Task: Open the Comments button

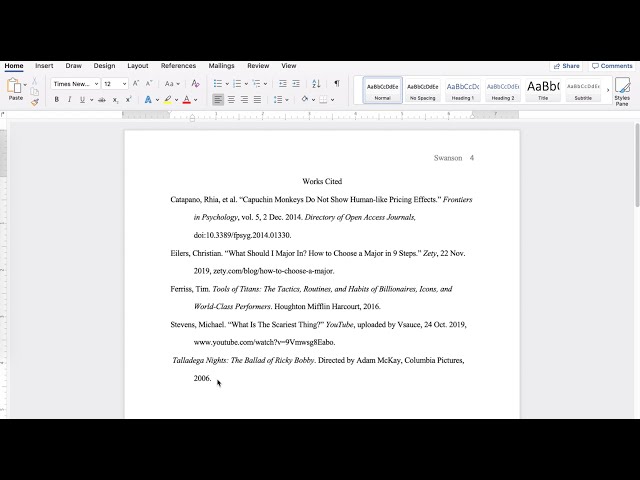Action: pyautogui.click(x=612, y=66)
